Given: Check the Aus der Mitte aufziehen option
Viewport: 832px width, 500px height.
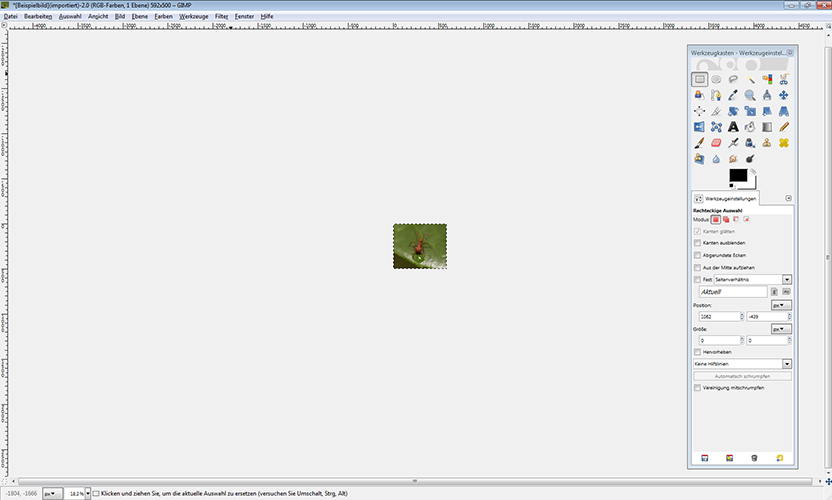Looking at the screenshot, I should click(697, 268).
